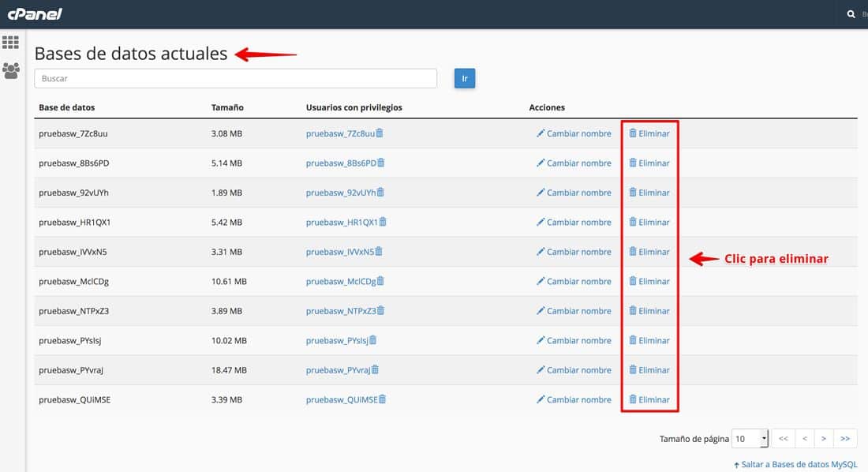Rename database pruebasw_92vUYh via Cambiar nombre

click(x=574, y=193)
